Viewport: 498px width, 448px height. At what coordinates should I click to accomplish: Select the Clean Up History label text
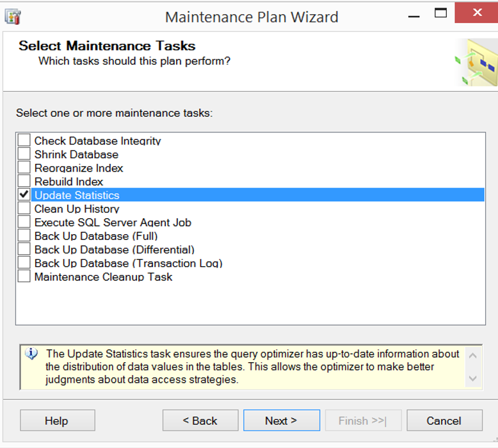[77, 209]
